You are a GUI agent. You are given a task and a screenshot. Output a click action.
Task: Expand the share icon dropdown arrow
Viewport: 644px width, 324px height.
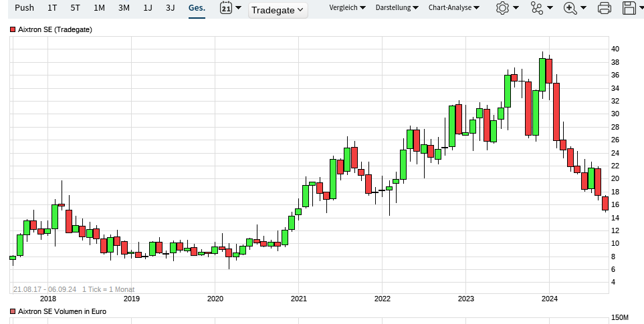550,8
